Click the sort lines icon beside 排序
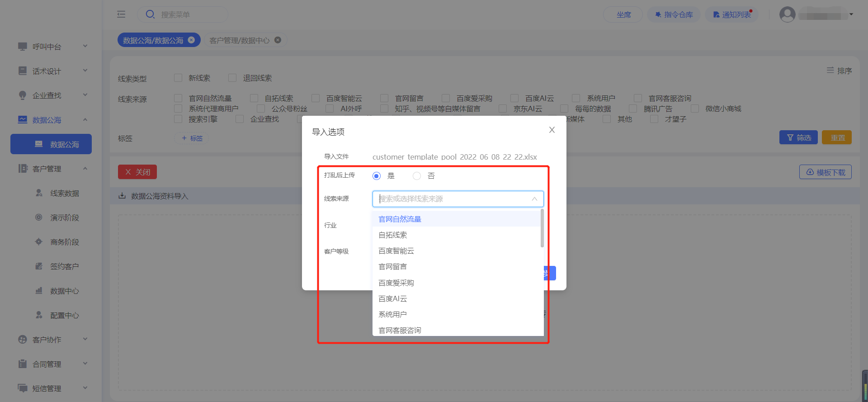 830,71
